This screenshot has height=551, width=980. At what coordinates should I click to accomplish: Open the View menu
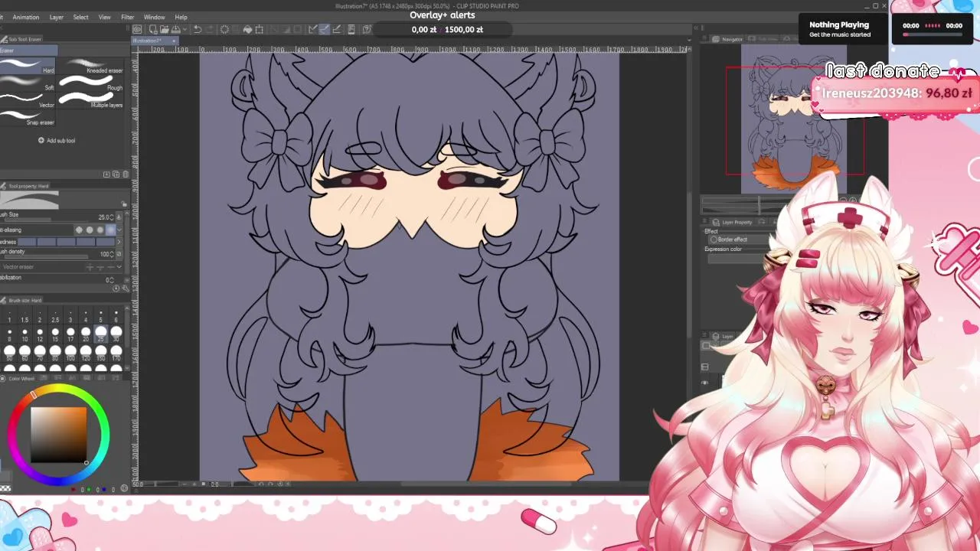[x=105, y=17]
